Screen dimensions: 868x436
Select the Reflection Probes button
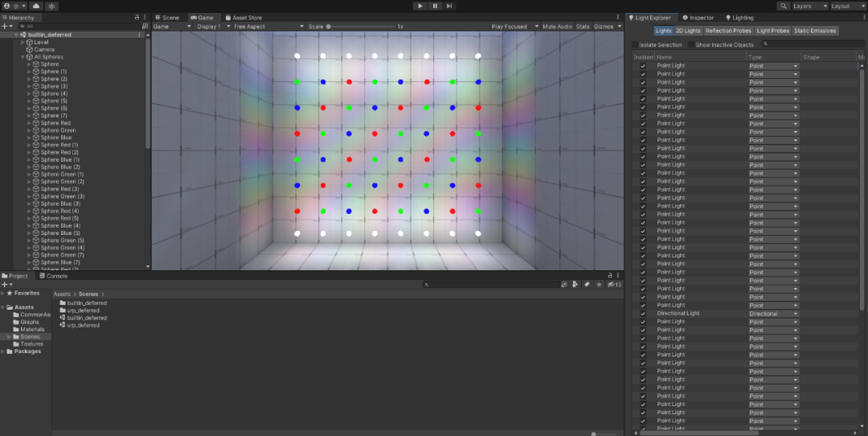(x=728, y=31)
